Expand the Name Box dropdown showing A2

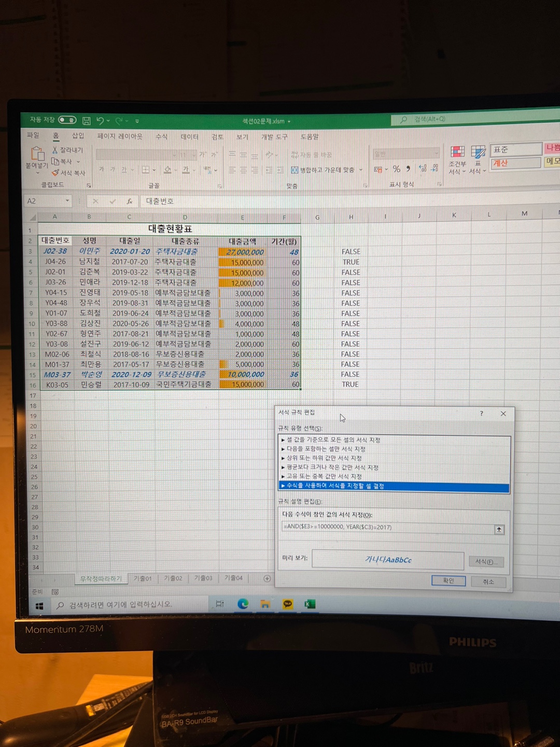[x=67, y=201]
